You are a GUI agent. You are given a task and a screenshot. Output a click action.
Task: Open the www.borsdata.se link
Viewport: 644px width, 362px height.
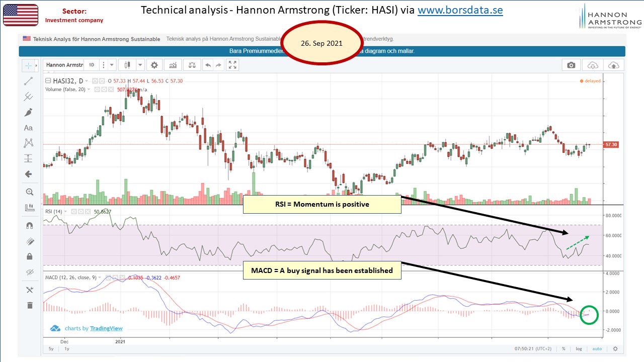click(x=460, y=10)
